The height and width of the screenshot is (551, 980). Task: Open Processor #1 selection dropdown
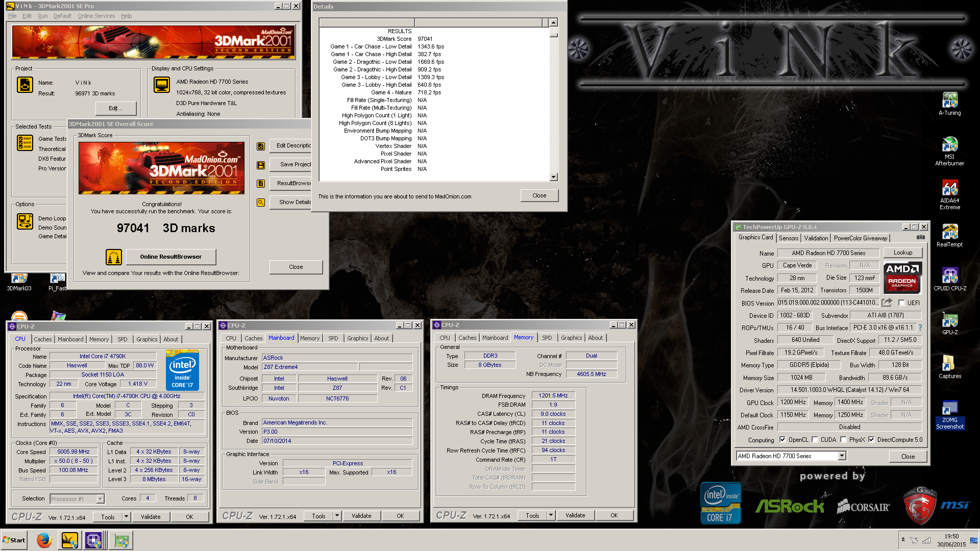[100, 499]
